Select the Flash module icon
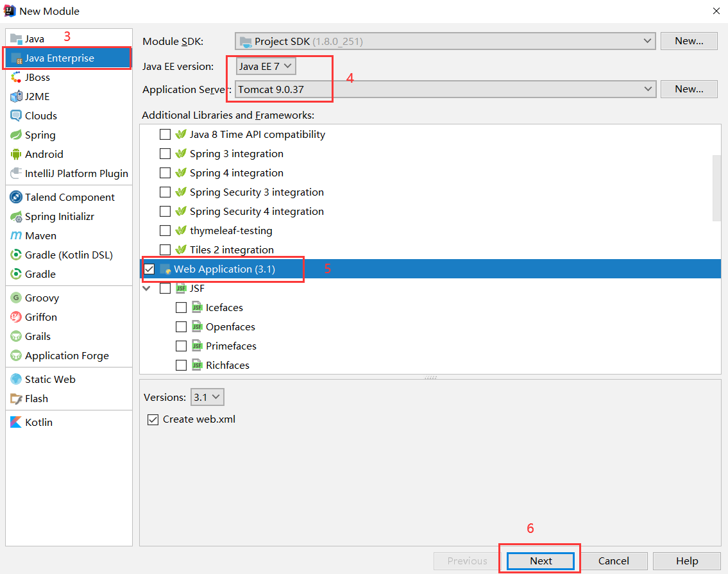The image size is (728, 574). (x=16, y=398)
